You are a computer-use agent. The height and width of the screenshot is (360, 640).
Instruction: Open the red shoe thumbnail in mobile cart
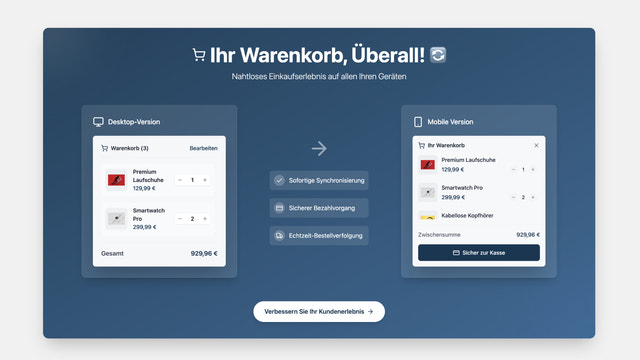428,165
